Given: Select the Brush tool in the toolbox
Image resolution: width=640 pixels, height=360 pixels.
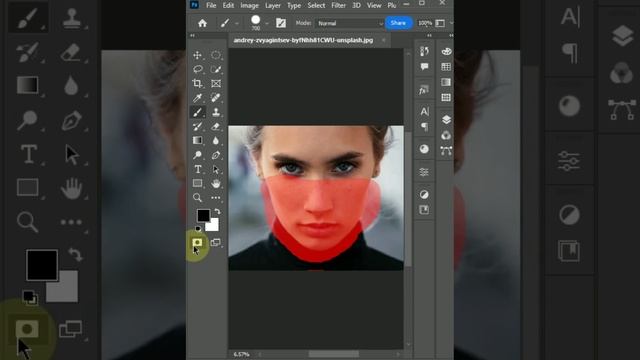Looking at the screenshot, I should click(x=198, y=112).
